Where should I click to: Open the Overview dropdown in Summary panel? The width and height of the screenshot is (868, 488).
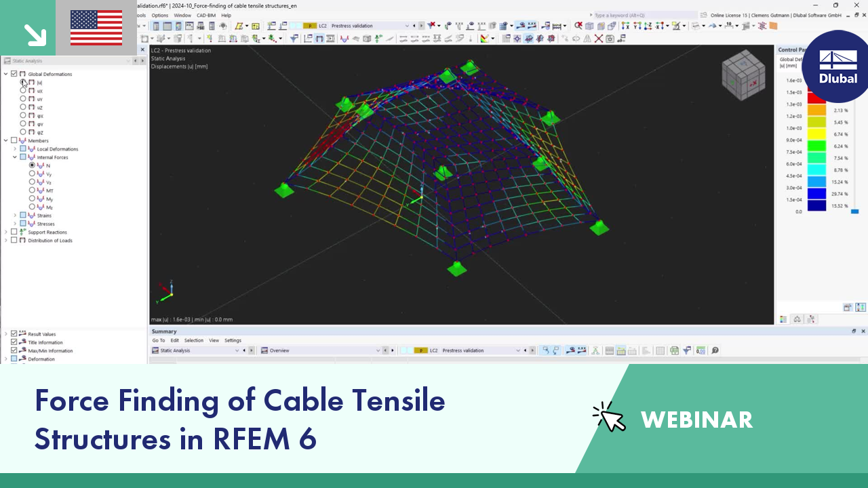pos(378,350)
